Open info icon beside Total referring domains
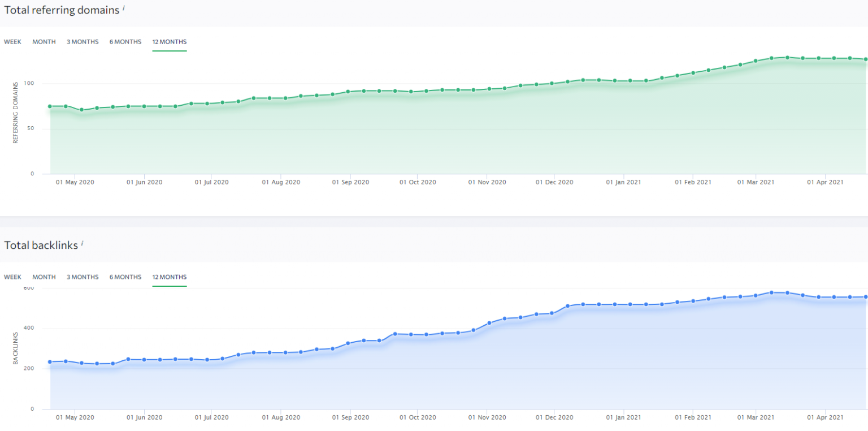Image resolution: width=868 pixels, height=431 pixels. 123,7
